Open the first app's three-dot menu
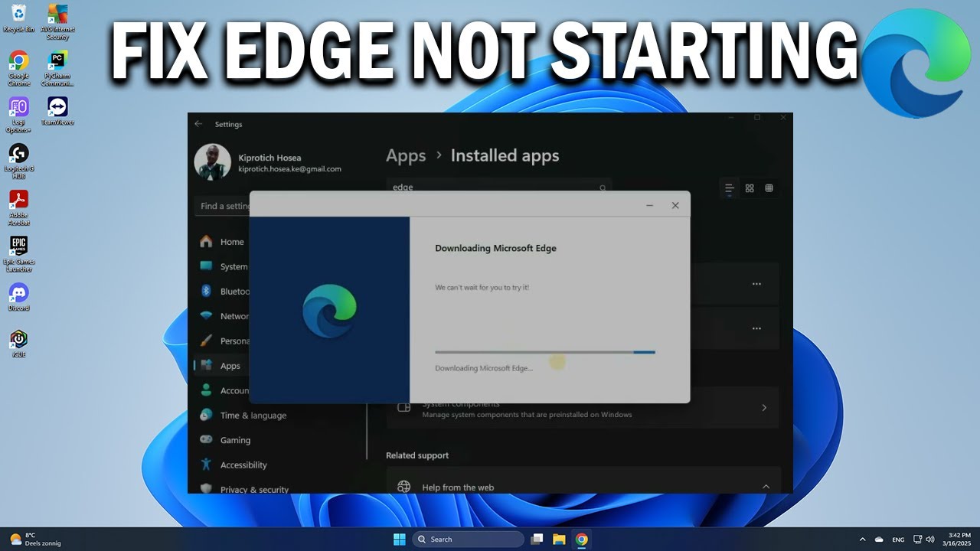This screenshot has width=980, height=551. (x=756, y=284)
